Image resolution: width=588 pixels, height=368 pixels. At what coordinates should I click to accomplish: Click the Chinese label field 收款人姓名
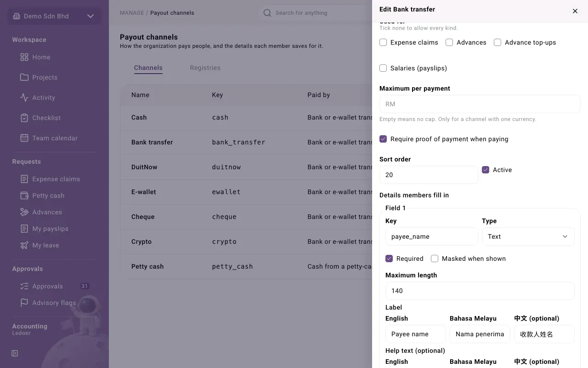coord(544,334)
